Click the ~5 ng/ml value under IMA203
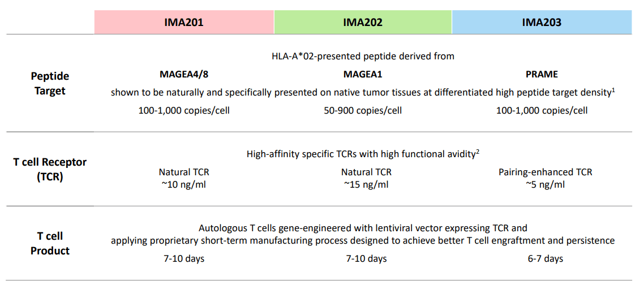 tap(544, 184)
